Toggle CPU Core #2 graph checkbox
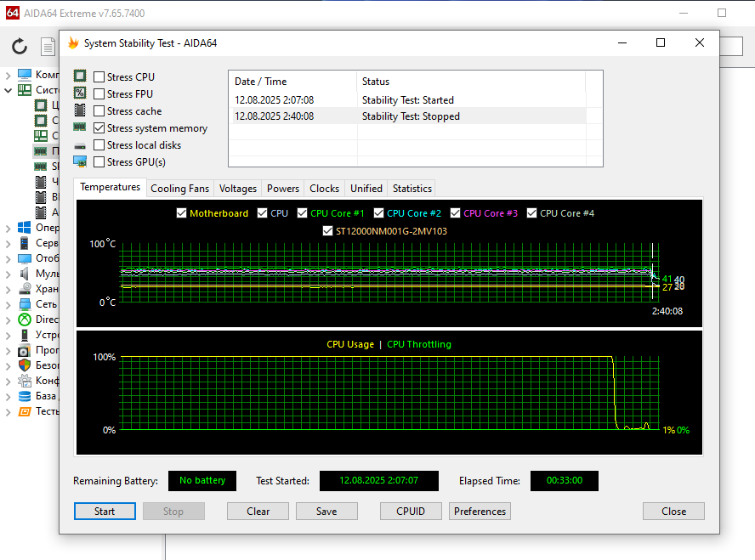 [378, 213]
